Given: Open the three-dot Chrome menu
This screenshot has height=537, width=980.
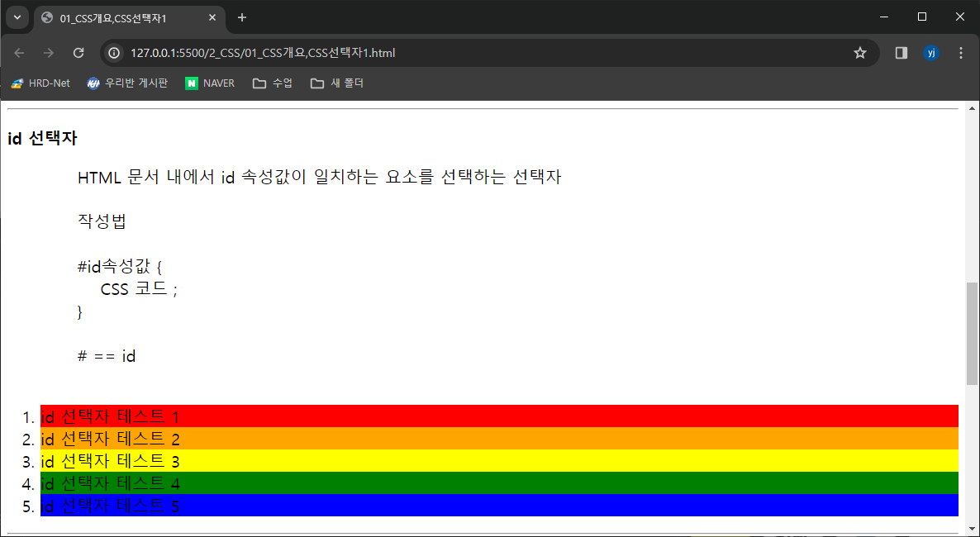Looking at the screenshot, I should [960, 52].
